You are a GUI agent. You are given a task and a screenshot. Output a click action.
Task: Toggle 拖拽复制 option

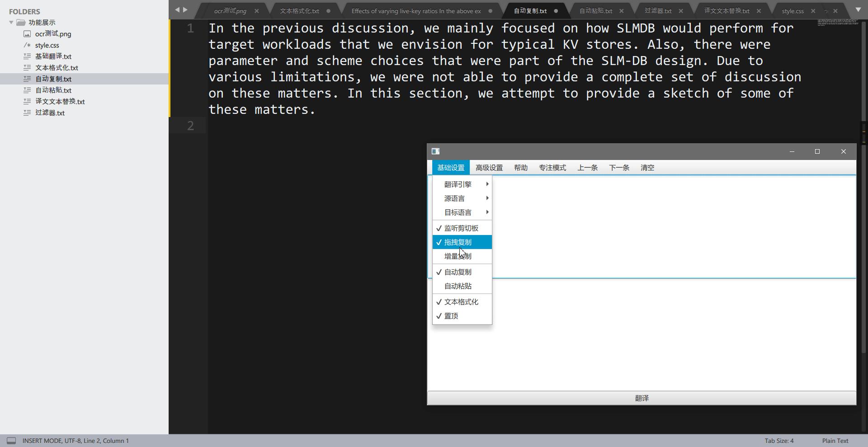click(462, 242)
